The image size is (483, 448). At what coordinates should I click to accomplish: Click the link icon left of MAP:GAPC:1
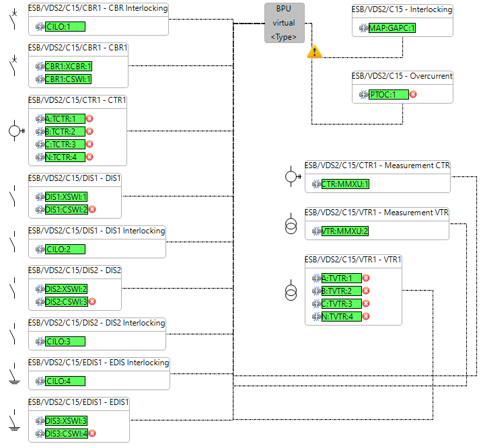click(x=363, y=28)
